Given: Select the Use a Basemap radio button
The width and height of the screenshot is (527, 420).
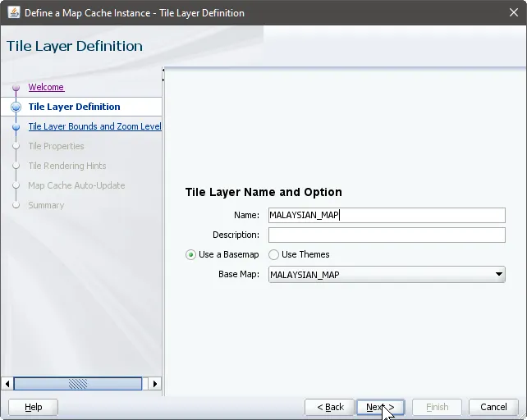Looking at the screenshot, I should coord(191,254).
